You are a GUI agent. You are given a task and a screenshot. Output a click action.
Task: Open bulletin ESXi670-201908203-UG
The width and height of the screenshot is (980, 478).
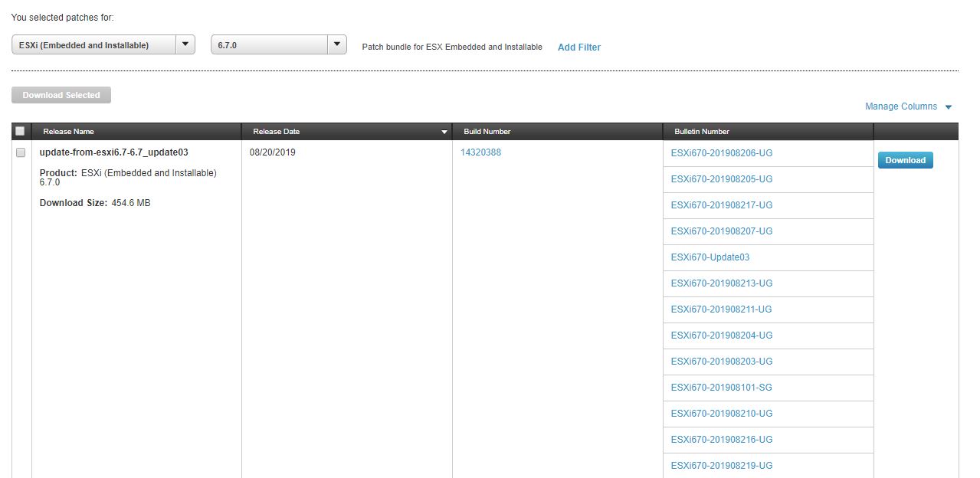pos(722,362)
